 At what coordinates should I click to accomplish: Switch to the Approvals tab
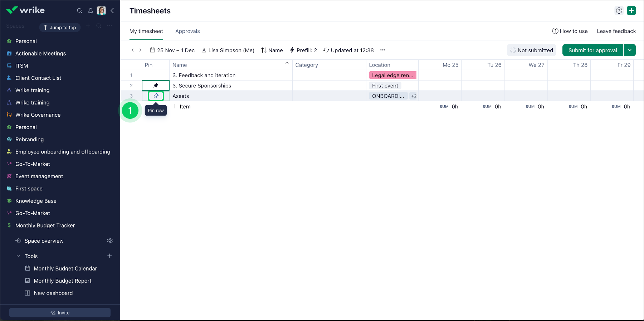(x=187, y=31)
